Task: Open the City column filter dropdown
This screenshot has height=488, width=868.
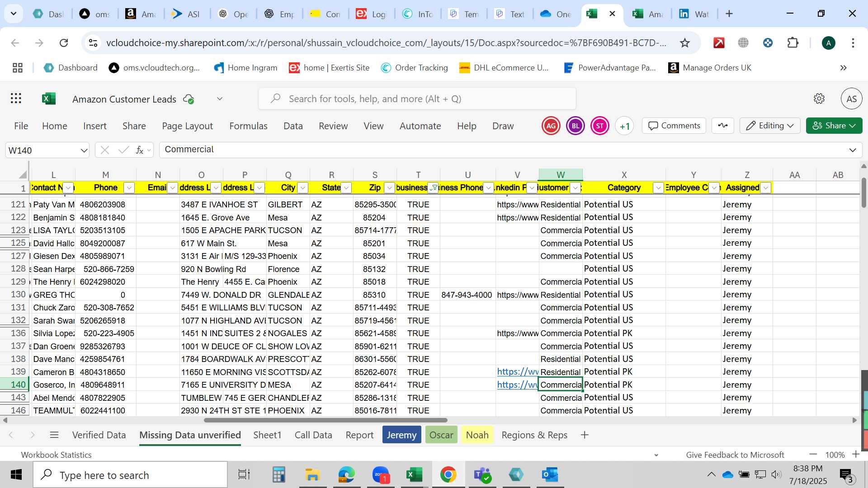Action: [x=303, y=188]
